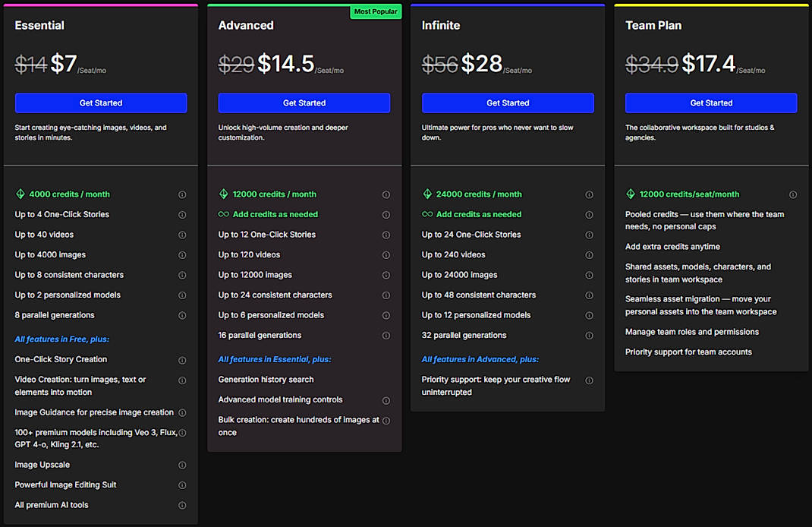Show info for Up to 12 One-Click Stories
812x527 pixels.
386,235
